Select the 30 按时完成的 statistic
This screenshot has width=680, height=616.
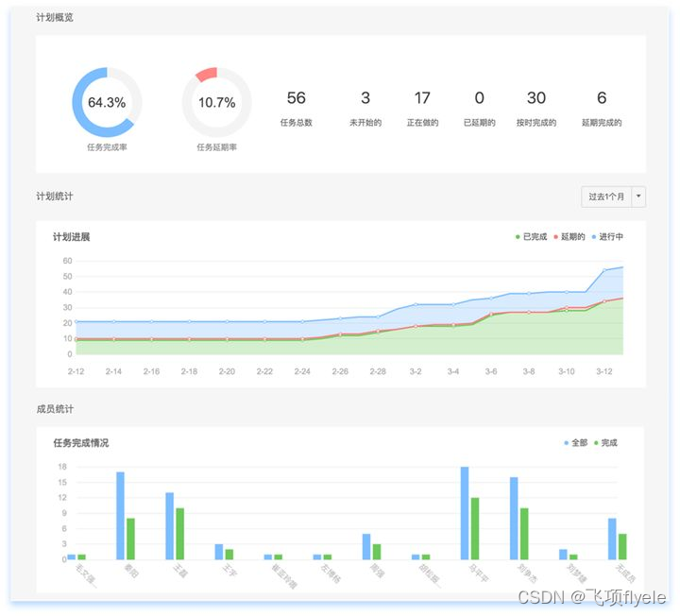pos(536,109)
